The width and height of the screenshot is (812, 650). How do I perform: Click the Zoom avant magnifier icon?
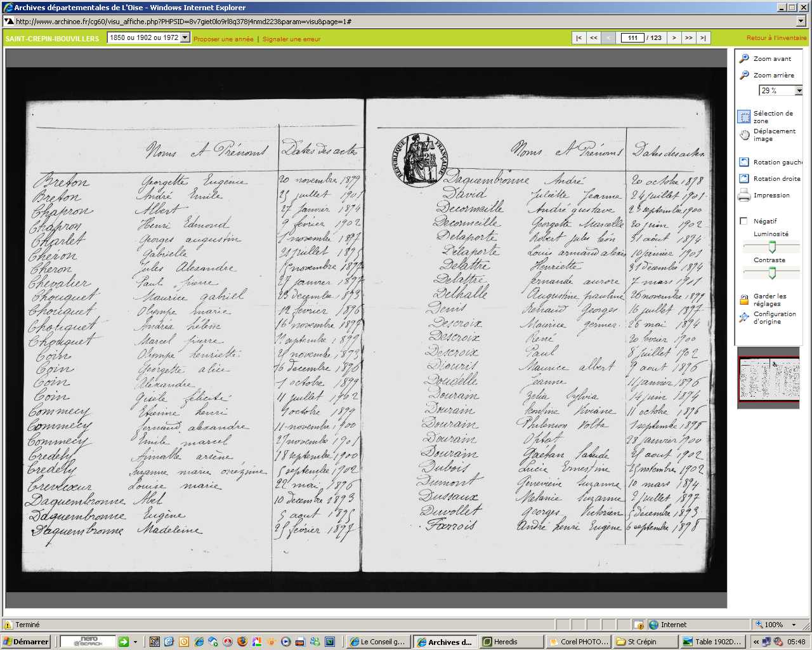[744, 58]
